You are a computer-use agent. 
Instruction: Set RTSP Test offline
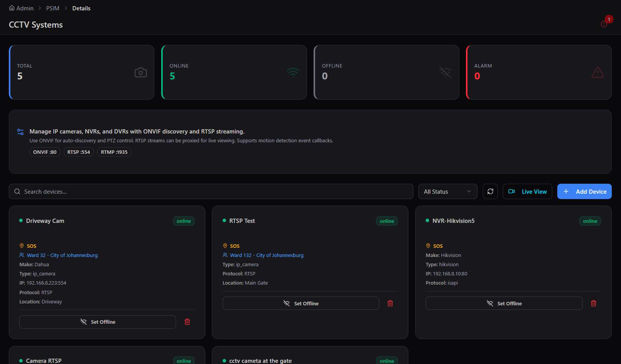(x=301, y=303)
